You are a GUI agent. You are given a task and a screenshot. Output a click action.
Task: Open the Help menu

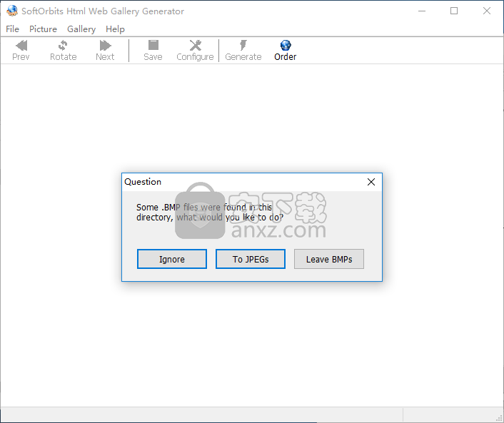pyautogui.click(x=115, y=29)
